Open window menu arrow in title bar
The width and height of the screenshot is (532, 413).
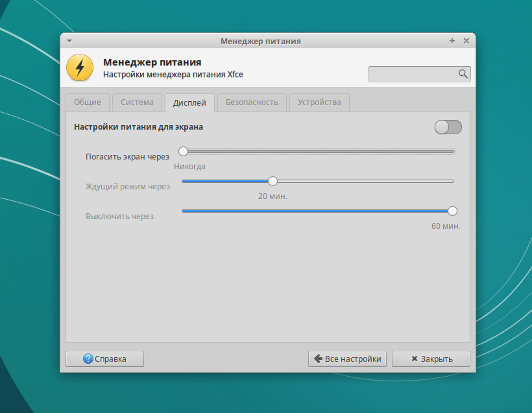69,41
